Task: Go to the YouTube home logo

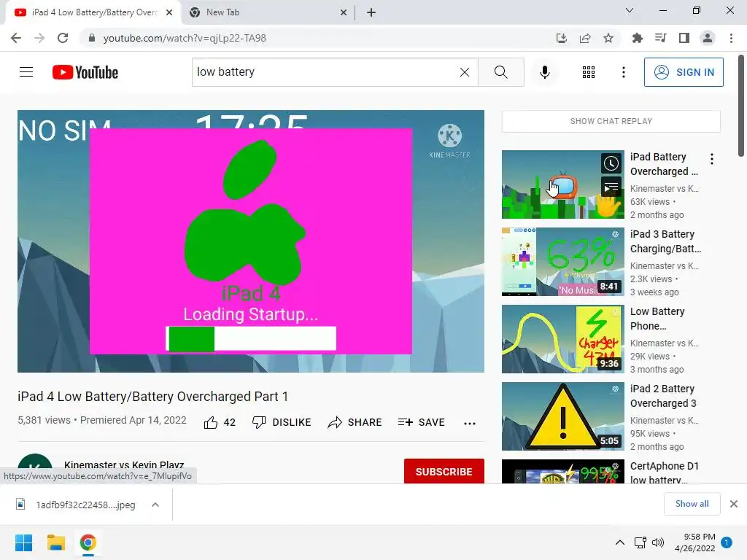Action: click(85, 72)
